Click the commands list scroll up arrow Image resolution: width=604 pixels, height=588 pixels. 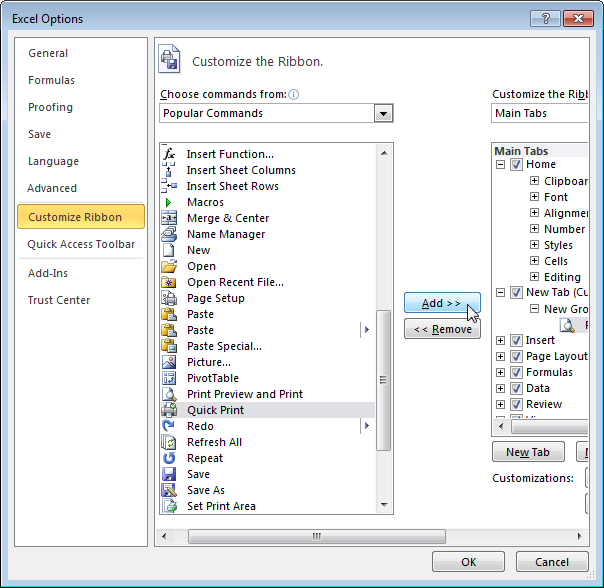click(384, 153)
